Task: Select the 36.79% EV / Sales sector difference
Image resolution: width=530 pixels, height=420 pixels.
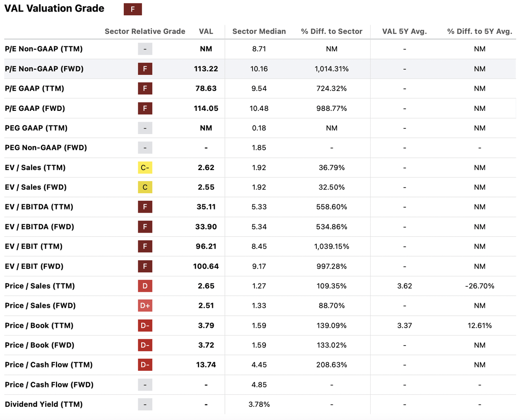Action: point(332,168)
